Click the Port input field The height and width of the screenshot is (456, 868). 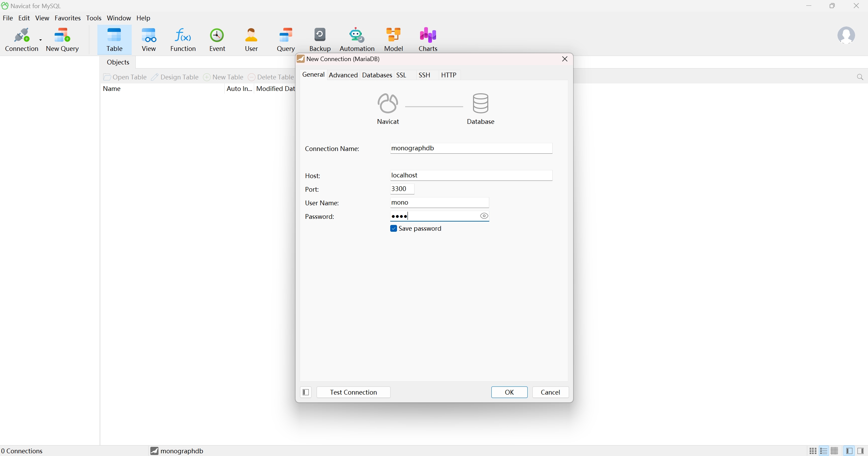click(402, 189)
